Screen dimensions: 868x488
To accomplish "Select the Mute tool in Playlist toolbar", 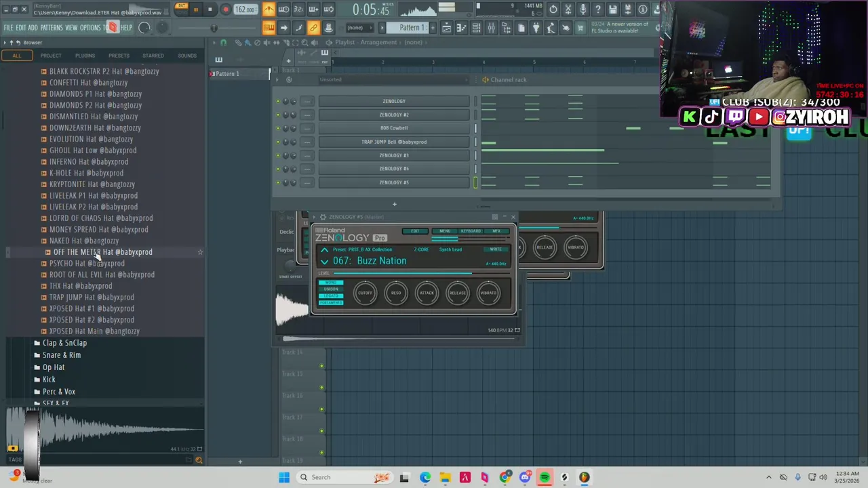I will coord(267,42).
